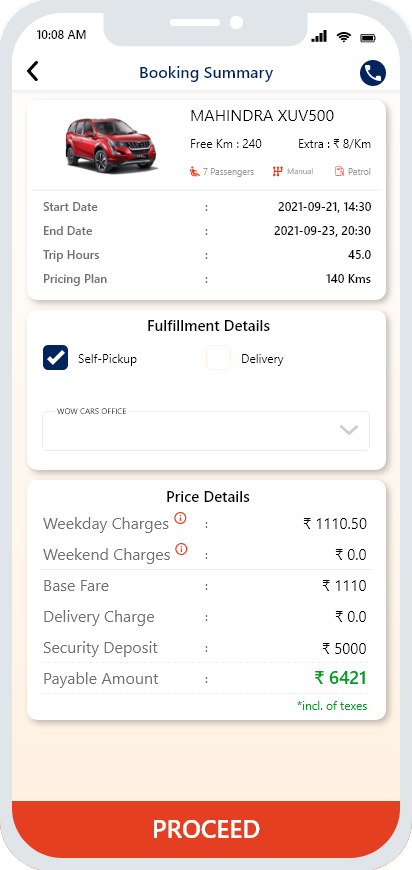Click the Weekday Charges info icon
Viewport: 412px width, 870px height.
(x=180, y=518)
